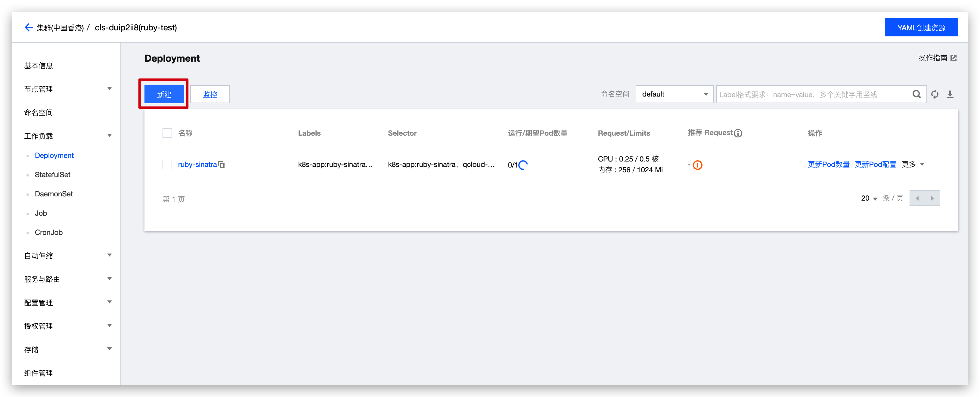980x397 pixels.
Task: Open the 更多 actions dropdown
Action: (x=913, y=165)
